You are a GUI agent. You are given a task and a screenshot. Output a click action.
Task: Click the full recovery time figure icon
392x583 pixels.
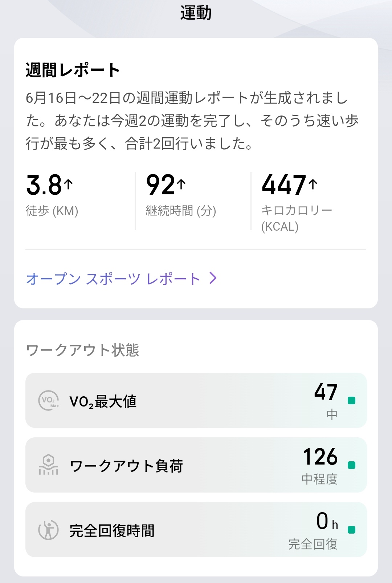(x=48, y=530)
